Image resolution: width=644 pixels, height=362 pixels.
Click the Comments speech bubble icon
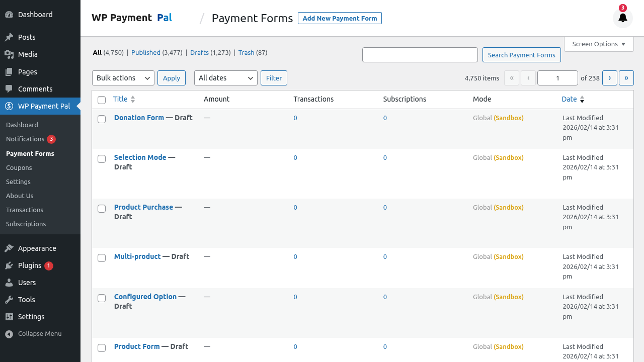tap(9, 89)
